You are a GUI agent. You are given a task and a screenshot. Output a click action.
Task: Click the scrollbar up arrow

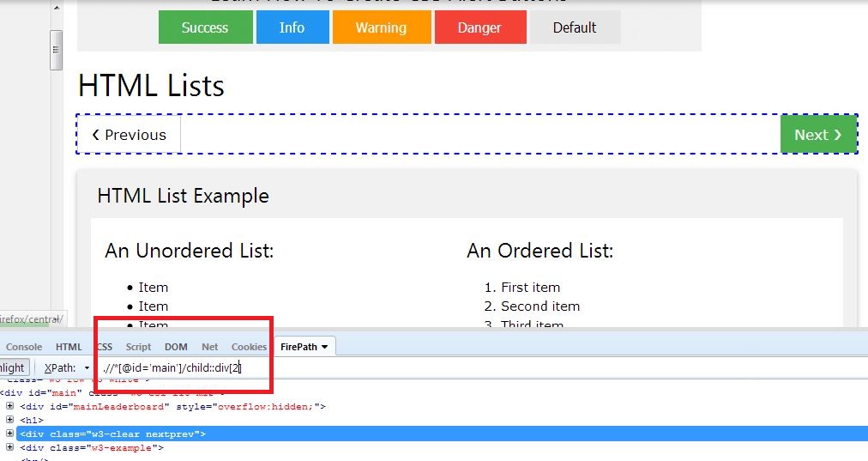[x=56, y=8]
